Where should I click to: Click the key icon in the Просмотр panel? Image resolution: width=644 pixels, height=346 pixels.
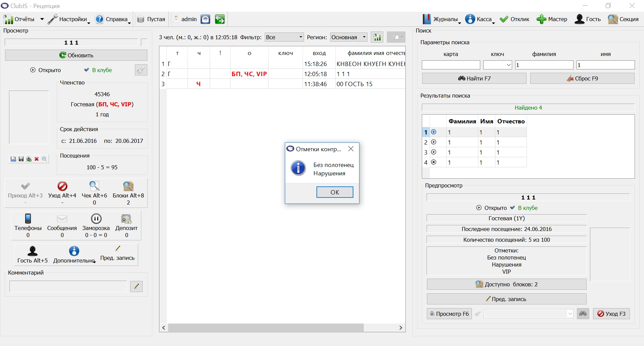[x=141, y=70]
